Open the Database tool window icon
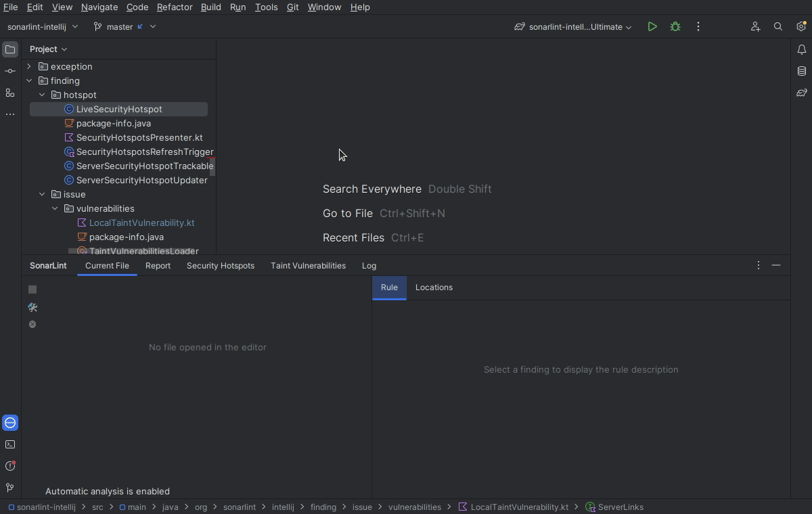This screenshot has width=812, height=514. (x=801, y=70)
